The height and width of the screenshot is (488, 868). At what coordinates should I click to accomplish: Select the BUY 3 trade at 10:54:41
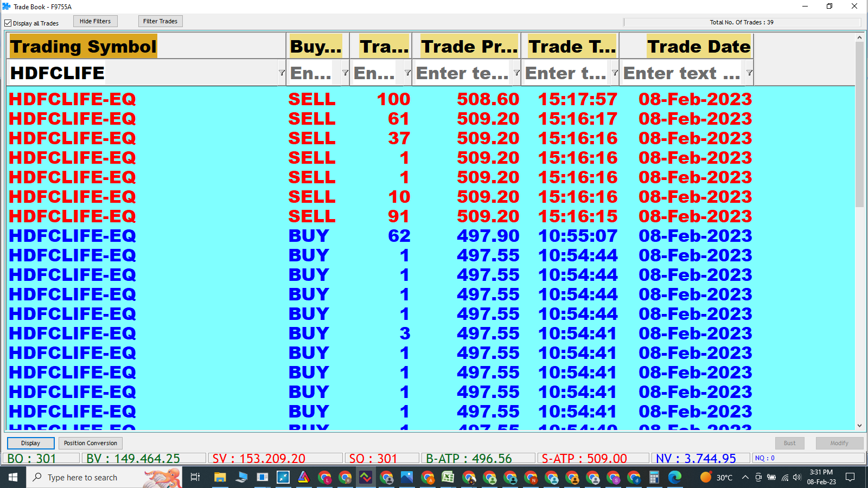coord(380,333)
